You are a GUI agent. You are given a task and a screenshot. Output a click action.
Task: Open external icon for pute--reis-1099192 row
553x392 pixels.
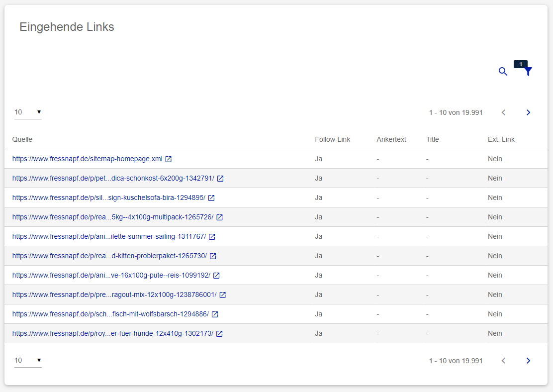point(216,276)
